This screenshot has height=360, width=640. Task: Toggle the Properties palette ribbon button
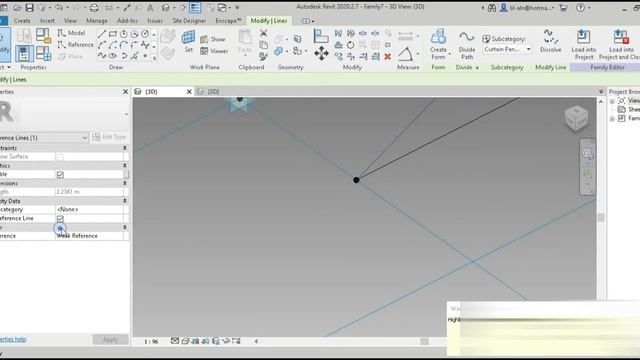[x=24, y=53]
